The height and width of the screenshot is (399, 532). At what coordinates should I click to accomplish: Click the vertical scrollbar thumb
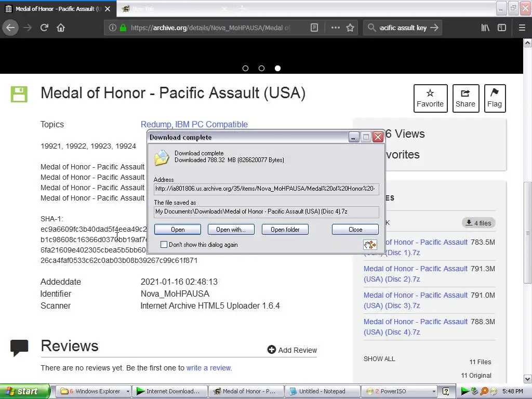(x=528, y=233)
